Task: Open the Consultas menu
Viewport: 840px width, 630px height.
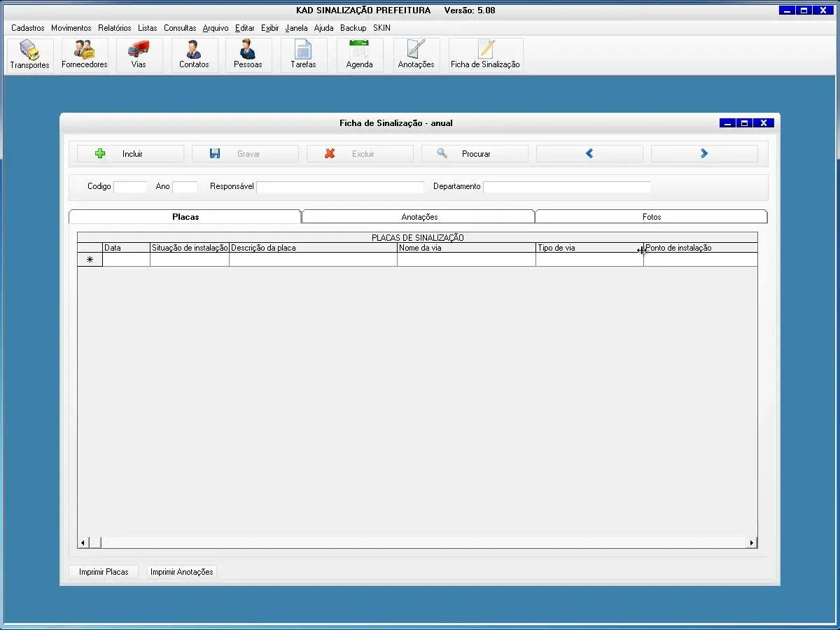Action: coord(180,28)
